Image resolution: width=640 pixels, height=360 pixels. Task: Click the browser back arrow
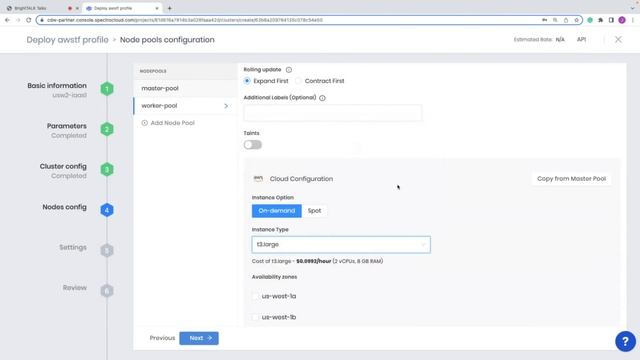7,20
